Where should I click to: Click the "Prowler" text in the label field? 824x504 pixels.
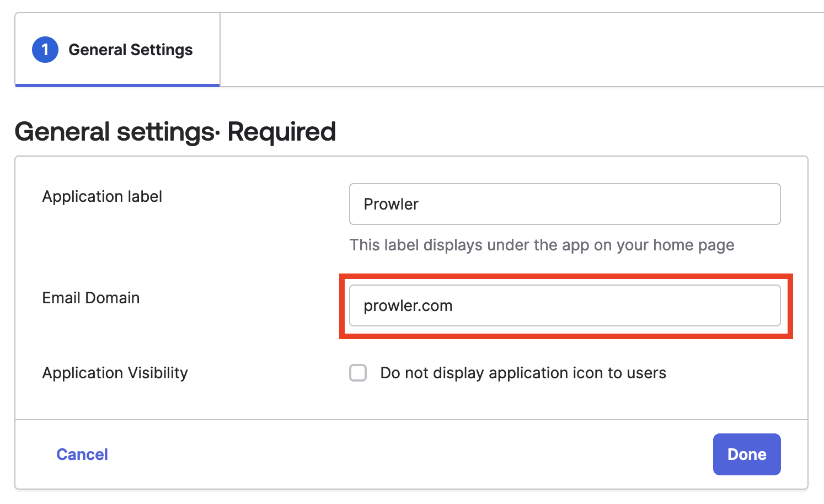pos(391,204)
